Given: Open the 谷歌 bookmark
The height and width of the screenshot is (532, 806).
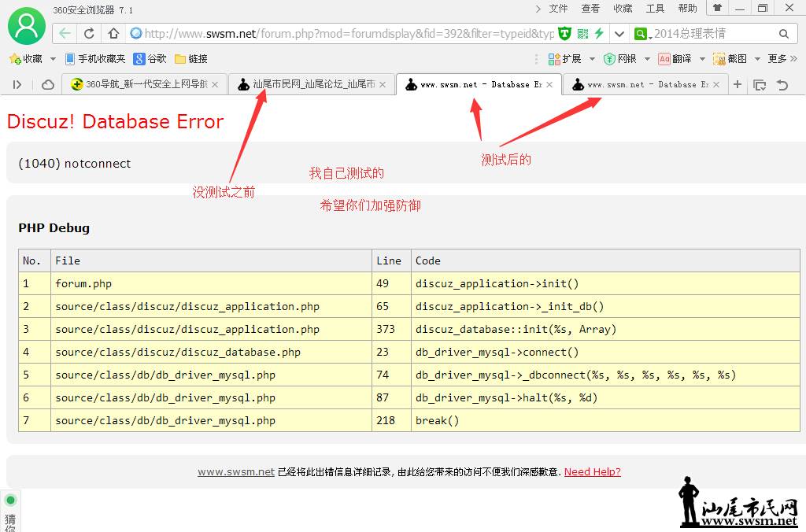Looking at the screenshot, I should (150, 58).
